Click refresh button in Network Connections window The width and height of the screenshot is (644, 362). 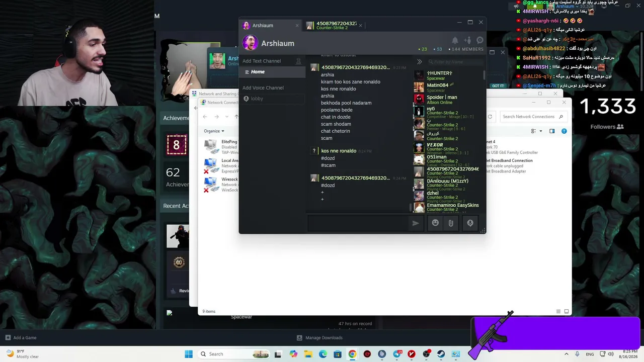490,117
